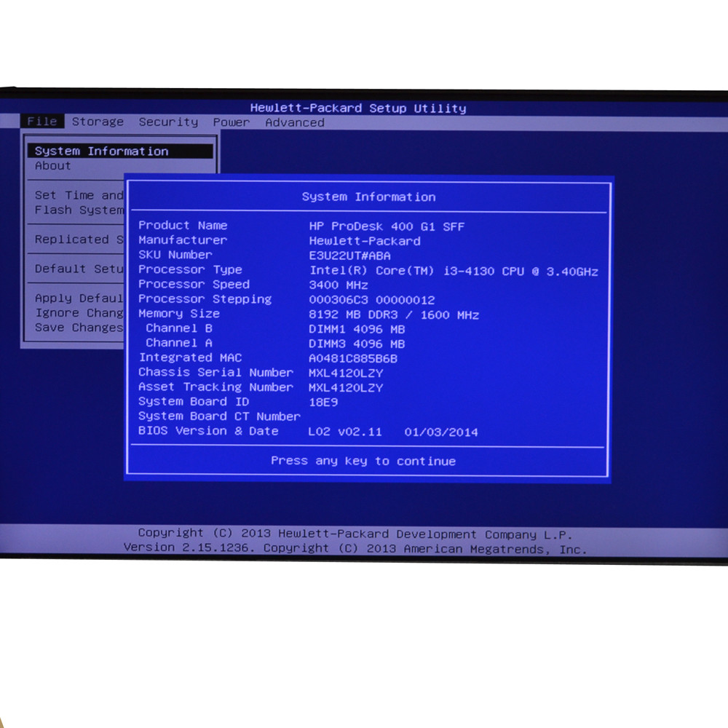Click Press any key to continue
728x728 pixels.
click(363, 461)
